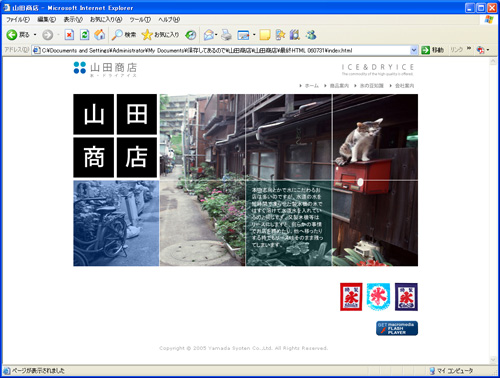Print the page with printer icon

click(x=226, y=35)
